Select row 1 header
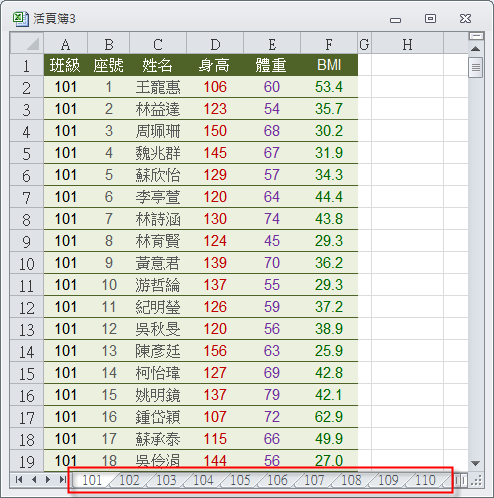Image resolution: width=494 pixels, height=498 pixels. [x=27, y=65]
